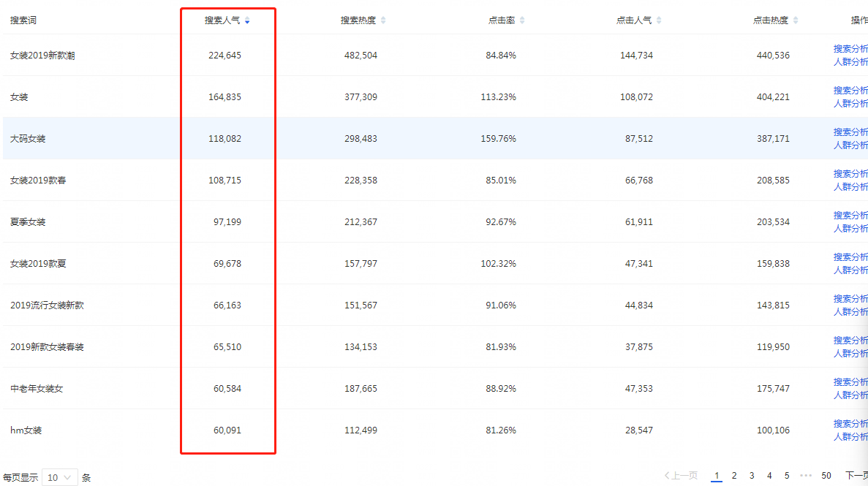Click search heat value 187,665

[x=361, y=389]
